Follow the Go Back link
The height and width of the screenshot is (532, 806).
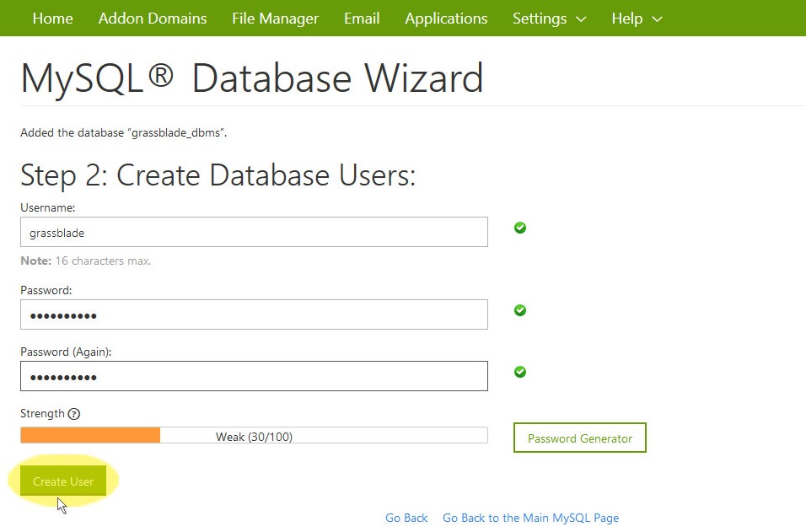click(406, 518)
